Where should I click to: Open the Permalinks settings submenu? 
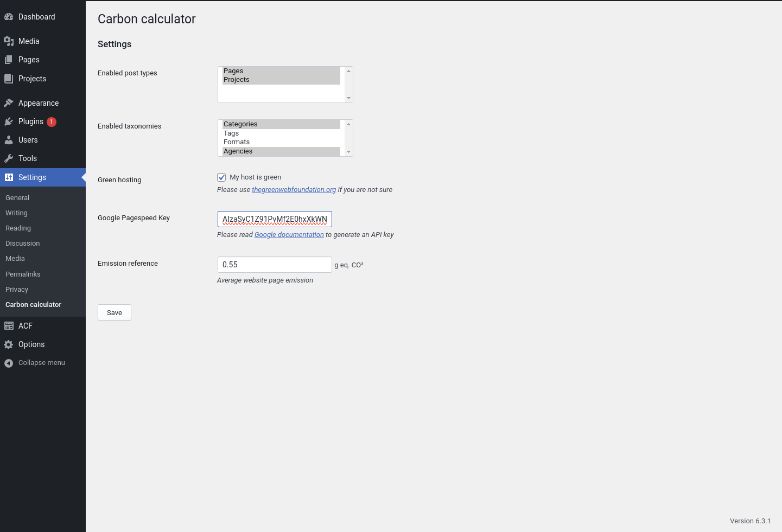(23, 274)
